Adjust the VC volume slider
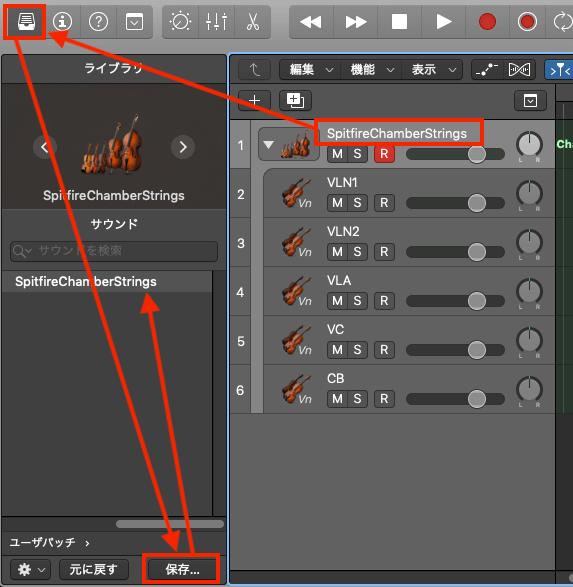Image resolution: width=573 pixels, height=587 pixels. tap(455, 350)
